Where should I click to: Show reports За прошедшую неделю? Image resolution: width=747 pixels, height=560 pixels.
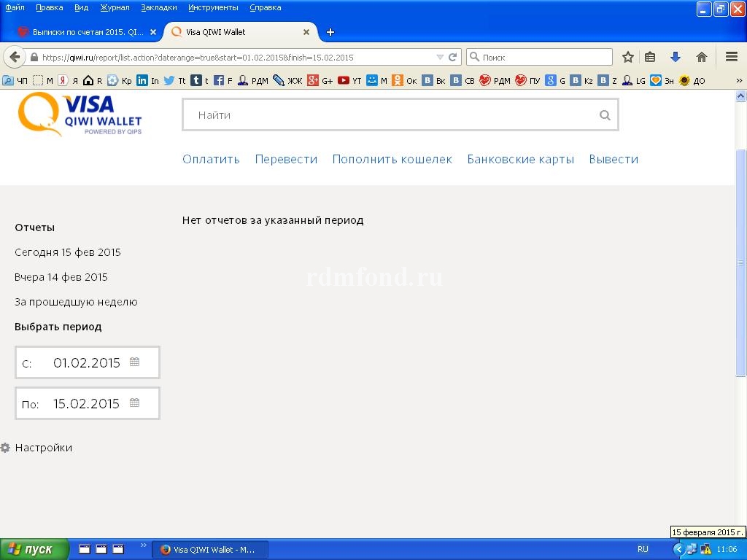(x=76, y=302)
